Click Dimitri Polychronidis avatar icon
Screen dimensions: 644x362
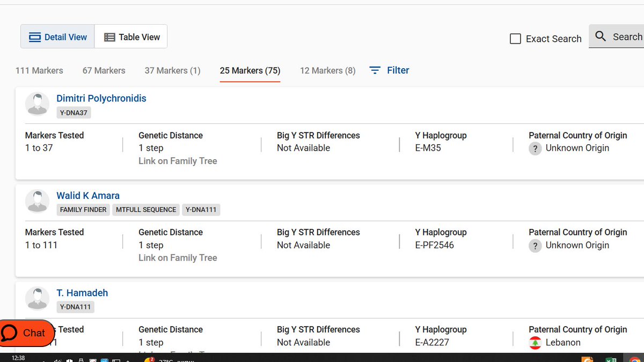point(37,104)
